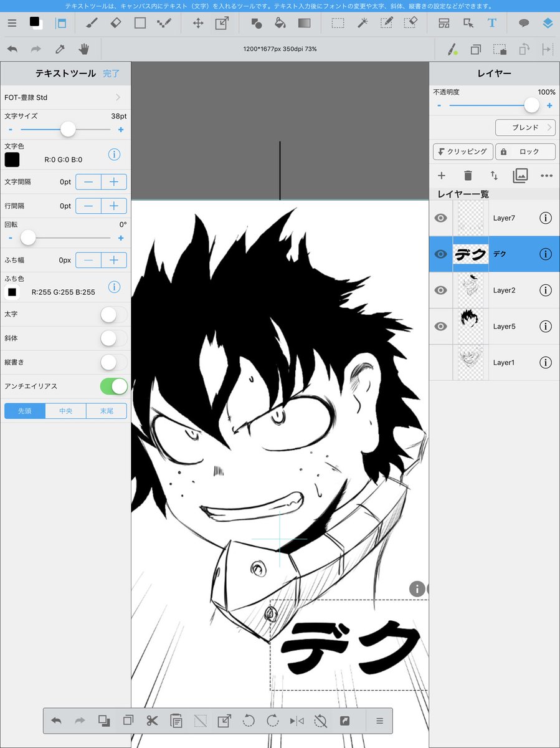Disable the アンチエイリアス switch
The image size is (560, 748).
pyautogui.click(x=114, y=386)
